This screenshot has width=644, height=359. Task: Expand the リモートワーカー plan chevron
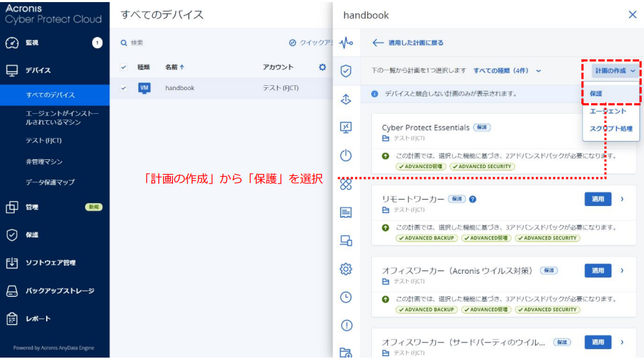pos(622,199)
